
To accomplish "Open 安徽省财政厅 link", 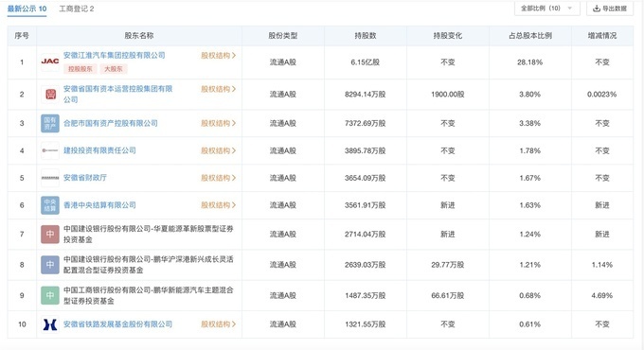I will (85, 178).
